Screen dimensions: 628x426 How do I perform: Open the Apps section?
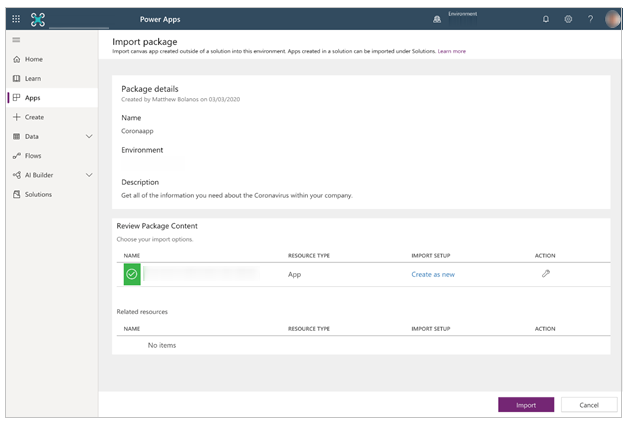[x=33, y=98]
